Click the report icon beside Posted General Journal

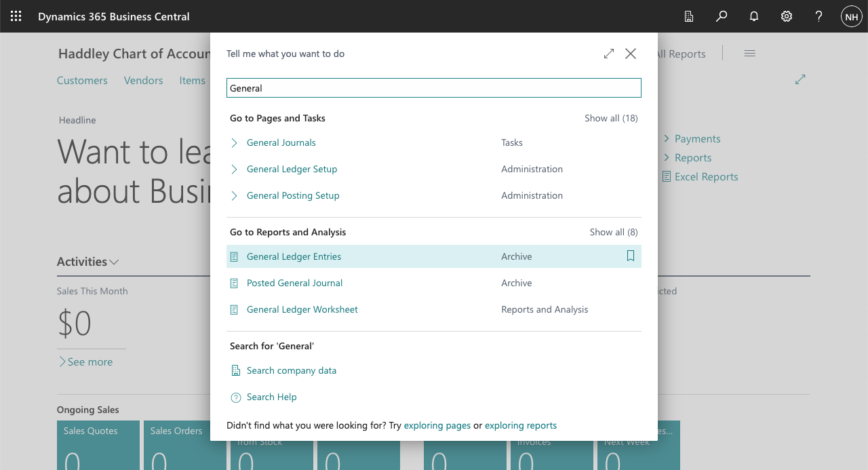(x=235, y=283)
